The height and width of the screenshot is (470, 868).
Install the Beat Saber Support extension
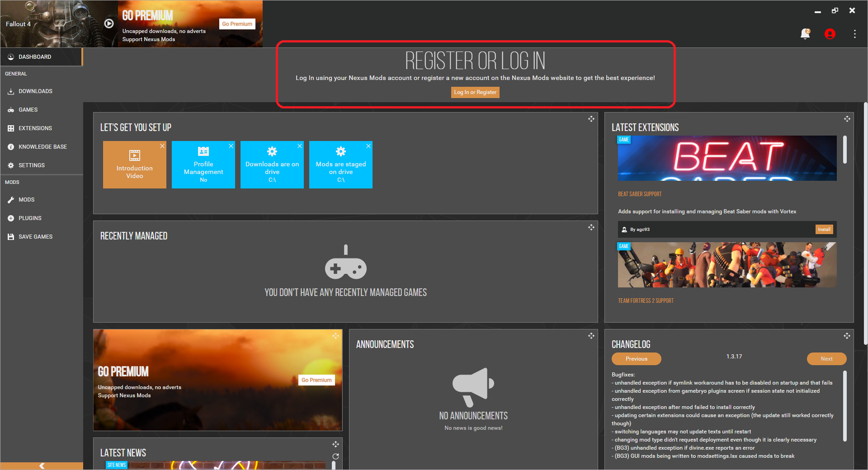point(824,230)
